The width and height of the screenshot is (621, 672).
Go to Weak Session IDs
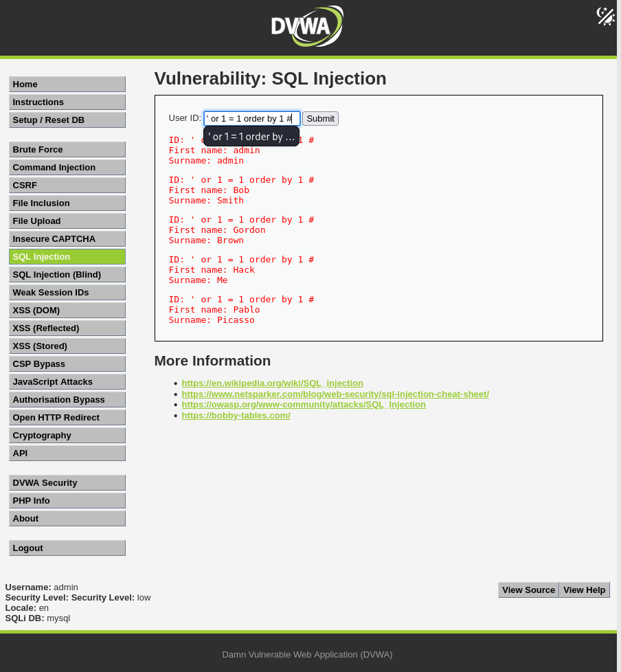67,292
